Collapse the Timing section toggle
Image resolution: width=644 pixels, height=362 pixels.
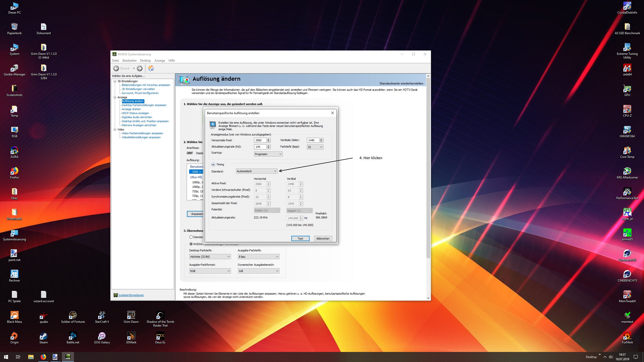point(213,164)
